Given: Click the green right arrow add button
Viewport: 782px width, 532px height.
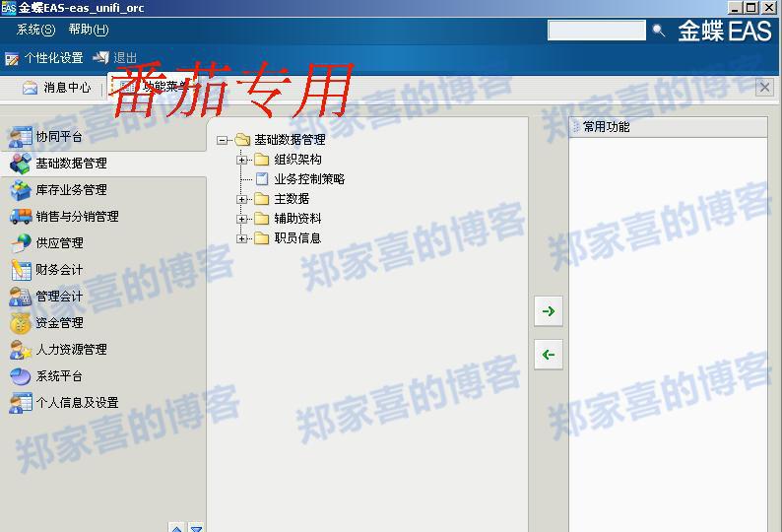Looking at the screenshot, I should [x=549, y=311].
